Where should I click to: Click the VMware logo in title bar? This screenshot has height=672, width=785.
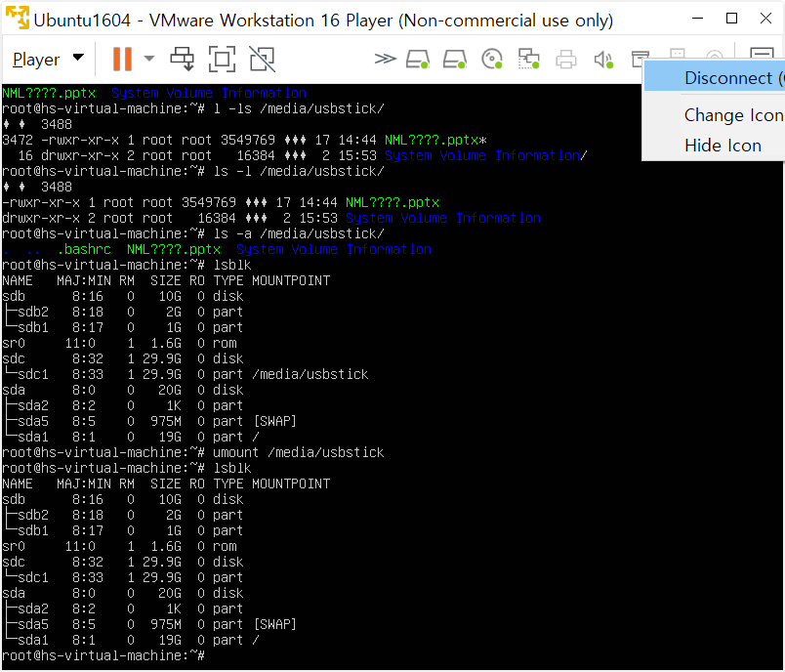pyautogui.click(x=18, y=18)
